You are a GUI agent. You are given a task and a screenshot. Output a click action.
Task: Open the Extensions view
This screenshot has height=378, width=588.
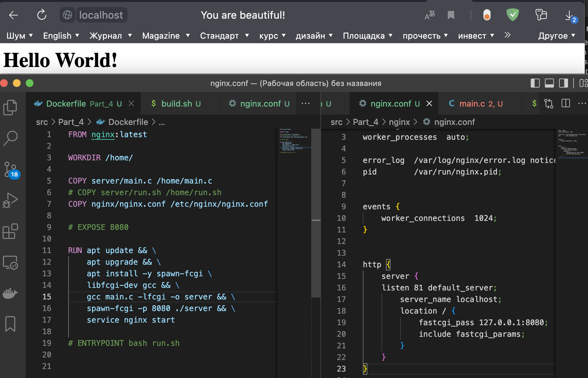click(x=10, y=231)
